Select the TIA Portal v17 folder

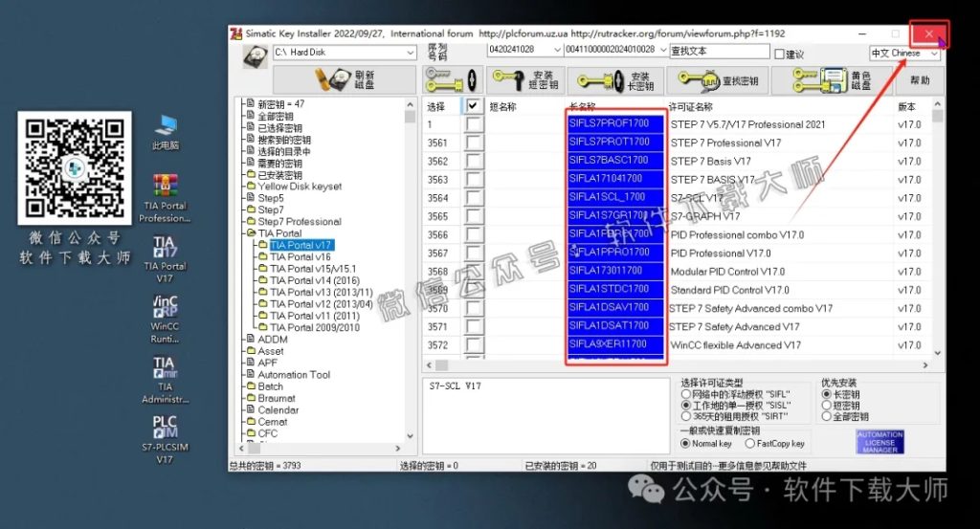point(301,245)
